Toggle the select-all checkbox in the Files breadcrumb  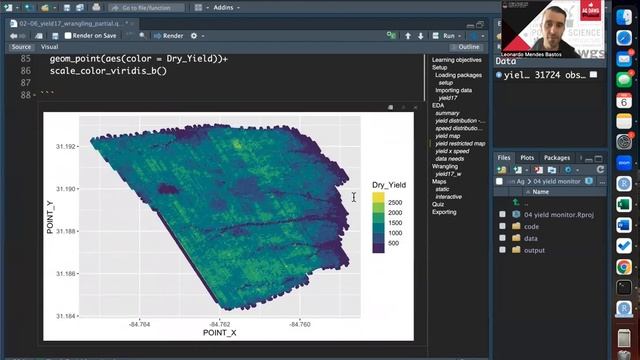tap(499, 181)
